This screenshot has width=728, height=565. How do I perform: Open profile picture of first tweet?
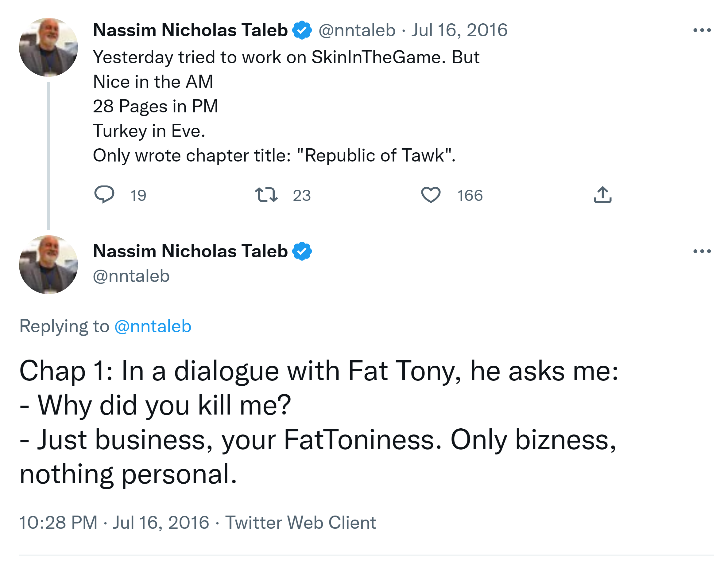[x=49, y=47]
